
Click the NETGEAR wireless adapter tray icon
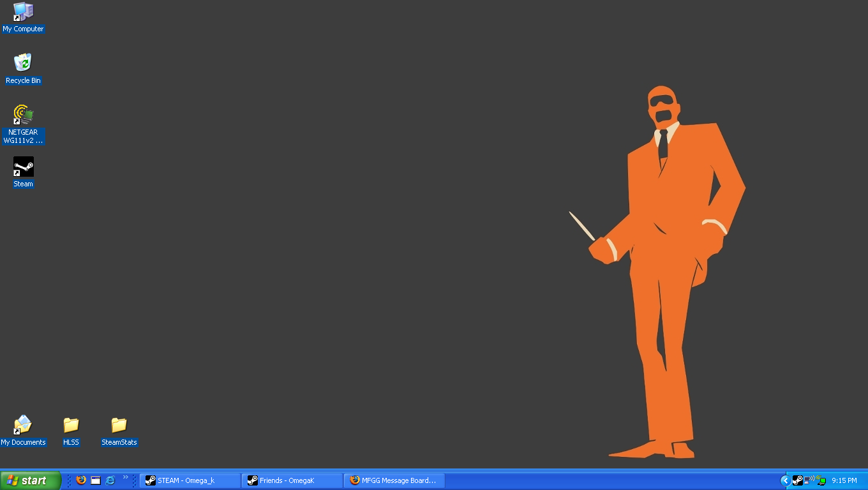[820, 480]
